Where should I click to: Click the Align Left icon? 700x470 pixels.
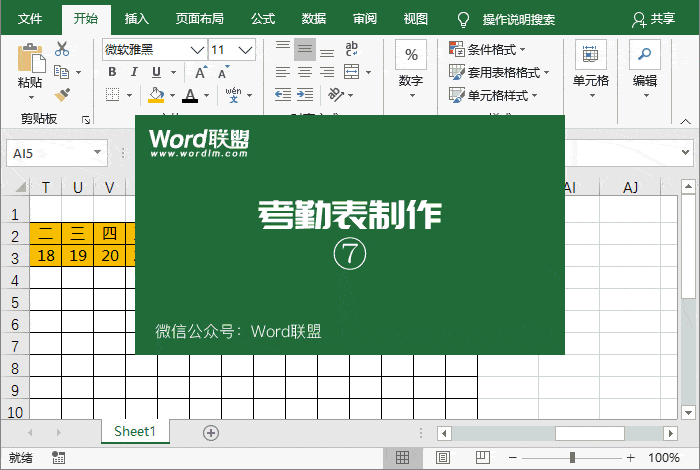click(x=283, y=72)
